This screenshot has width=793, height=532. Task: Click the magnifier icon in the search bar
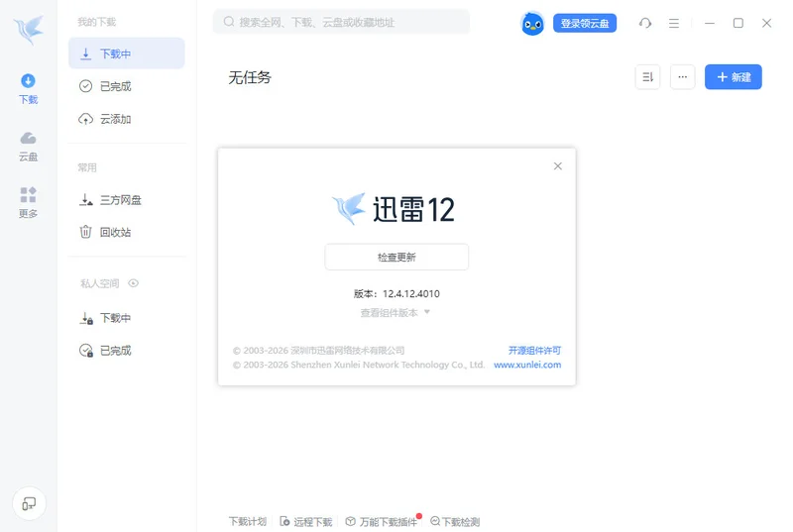229,22
